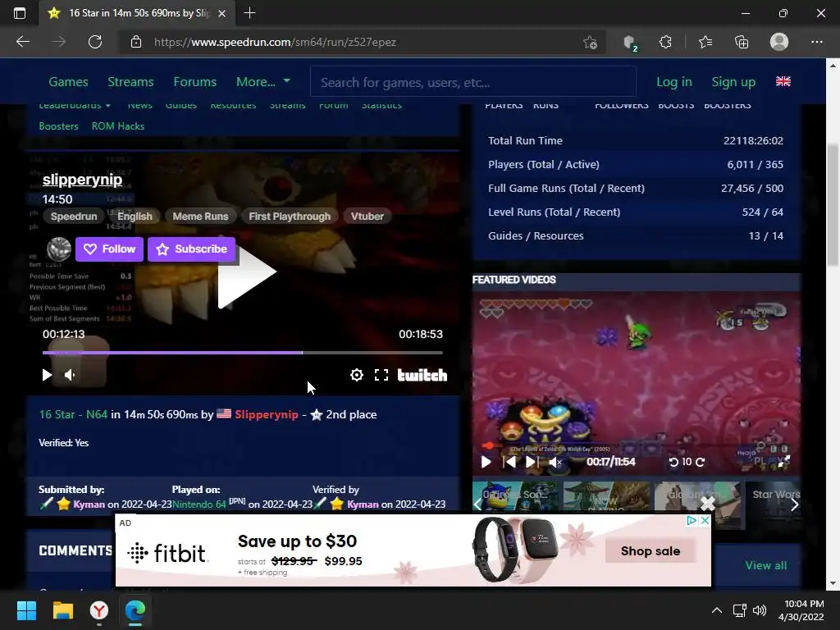Open File Explorer from the taskbar

point(62,610)
